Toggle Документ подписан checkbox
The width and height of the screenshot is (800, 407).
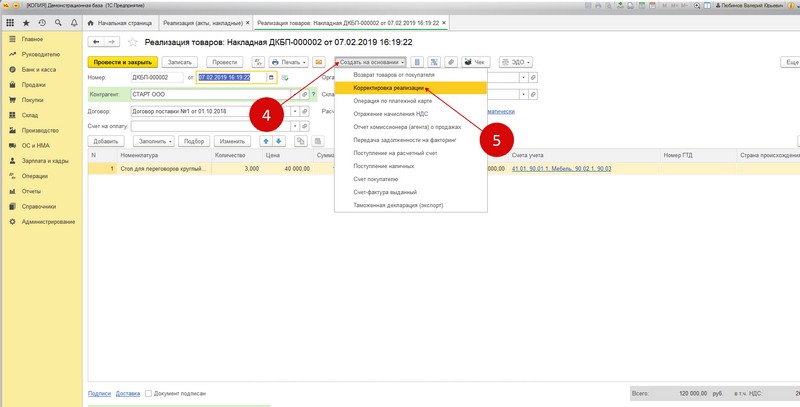click(x=148, y=394)
